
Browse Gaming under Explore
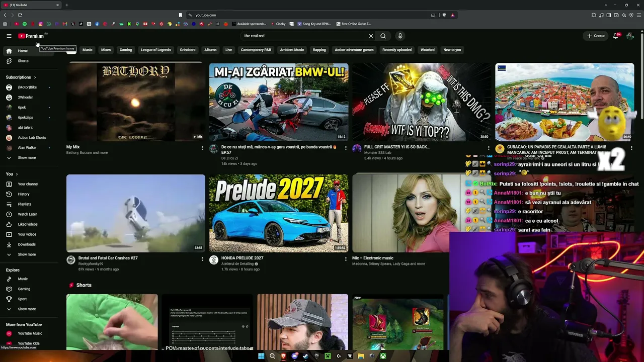(x=28, y=289)
